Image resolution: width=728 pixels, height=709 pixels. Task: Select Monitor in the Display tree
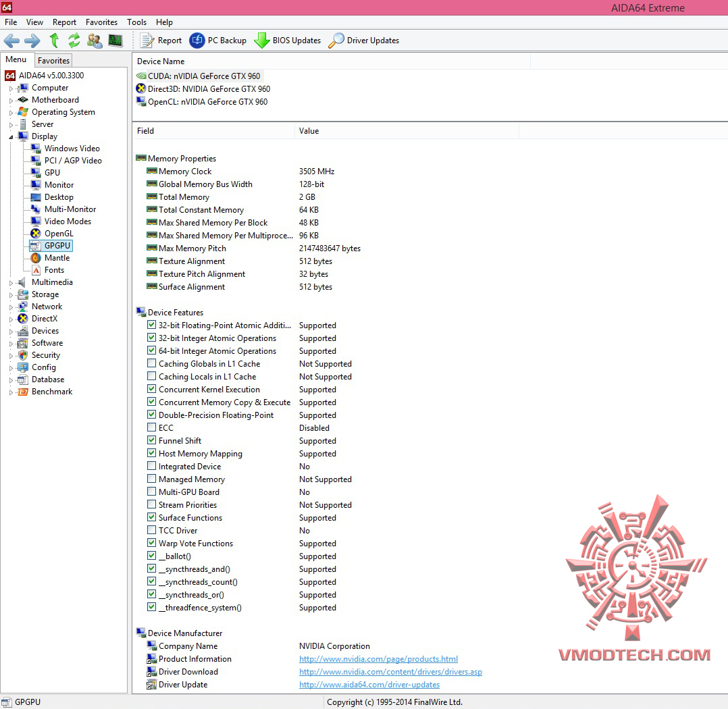[x=53, y=185]
